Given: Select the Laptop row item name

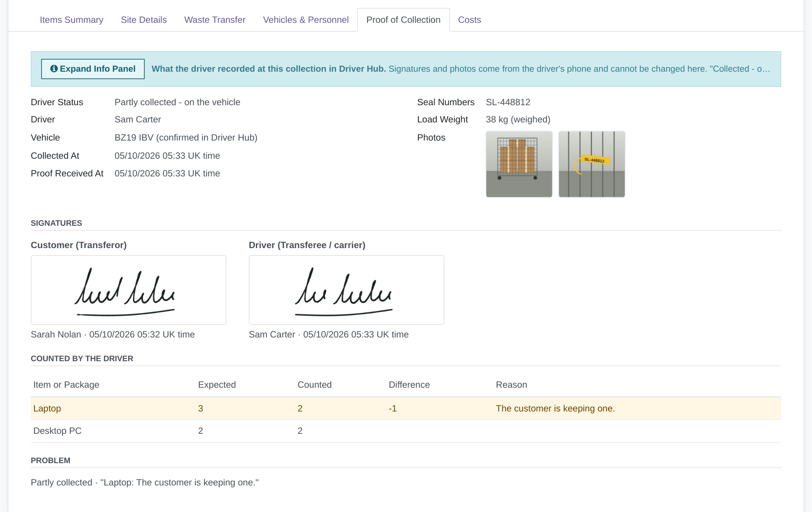Looking at the screenshot, I should click(47, 409).
